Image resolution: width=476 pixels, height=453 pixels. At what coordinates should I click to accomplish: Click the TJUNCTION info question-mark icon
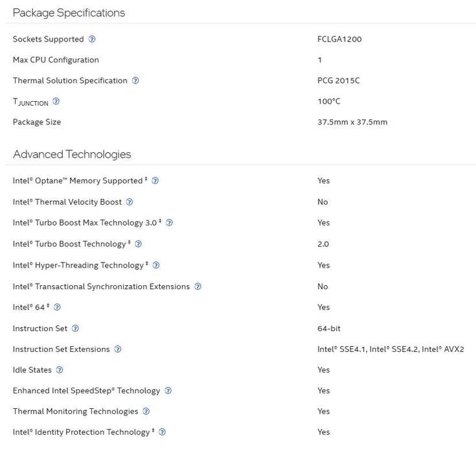pos(56,101)
